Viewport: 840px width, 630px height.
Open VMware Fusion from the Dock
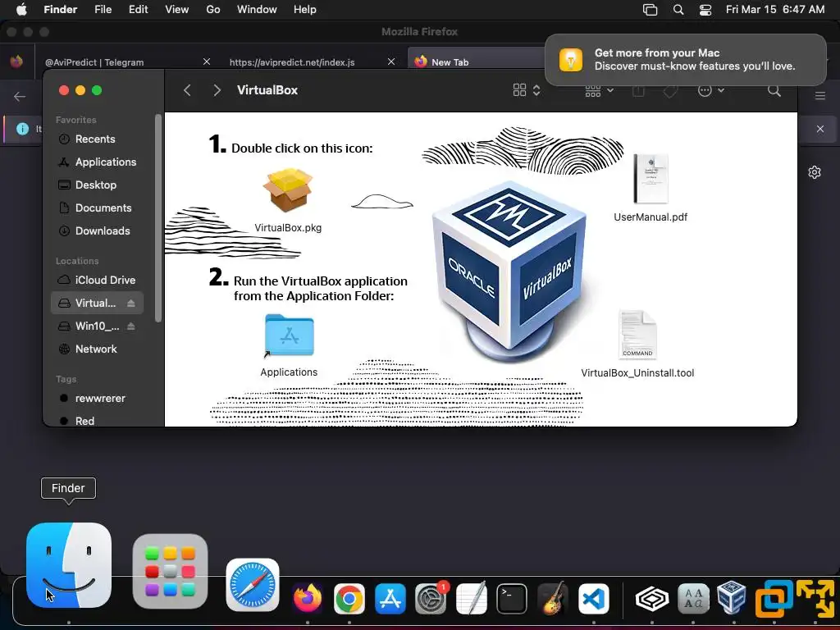[x=774, y=597]
